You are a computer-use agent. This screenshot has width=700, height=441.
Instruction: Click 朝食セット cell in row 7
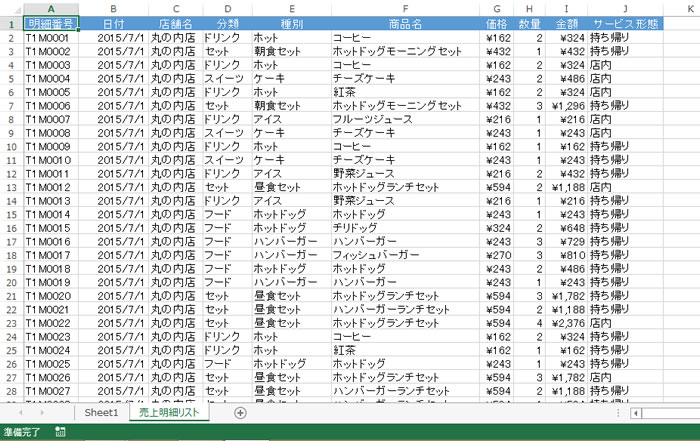coord(292,106)
